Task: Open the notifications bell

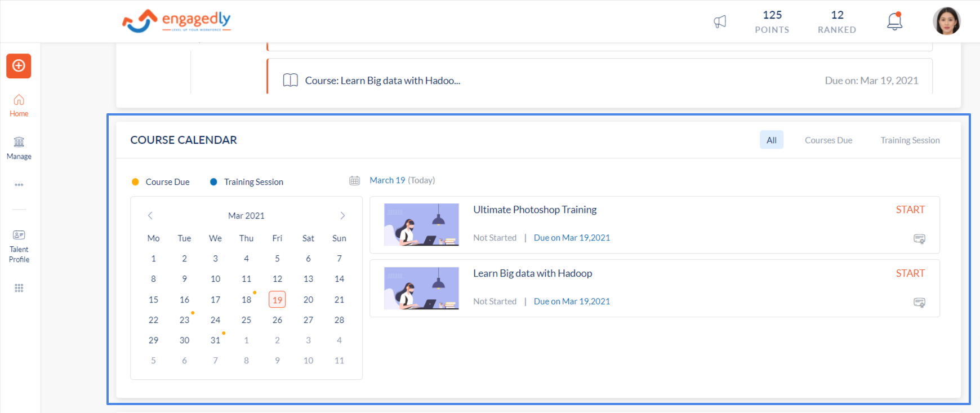Action: coord(894,21)
